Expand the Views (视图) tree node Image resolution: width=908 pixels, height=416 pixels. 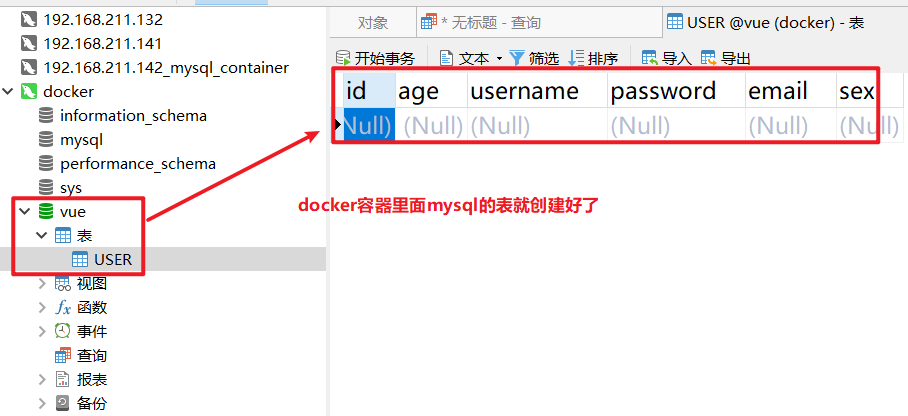tap(42, 283)
